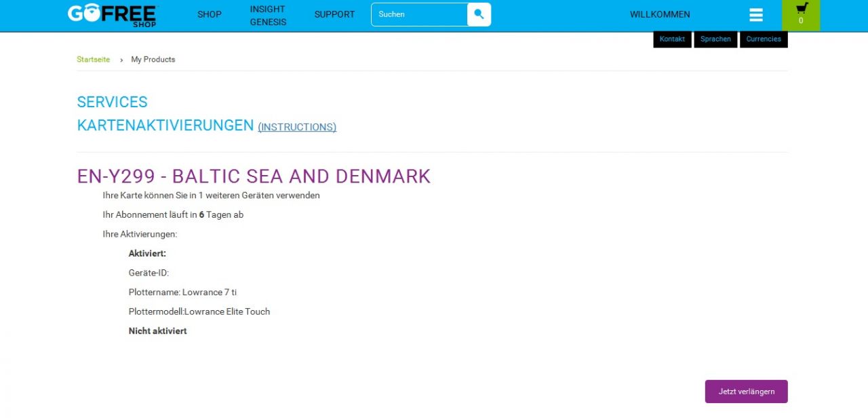The image size is (868, 418).
Task: Click the My Products breadcrumb
Action: coord(153,60)
